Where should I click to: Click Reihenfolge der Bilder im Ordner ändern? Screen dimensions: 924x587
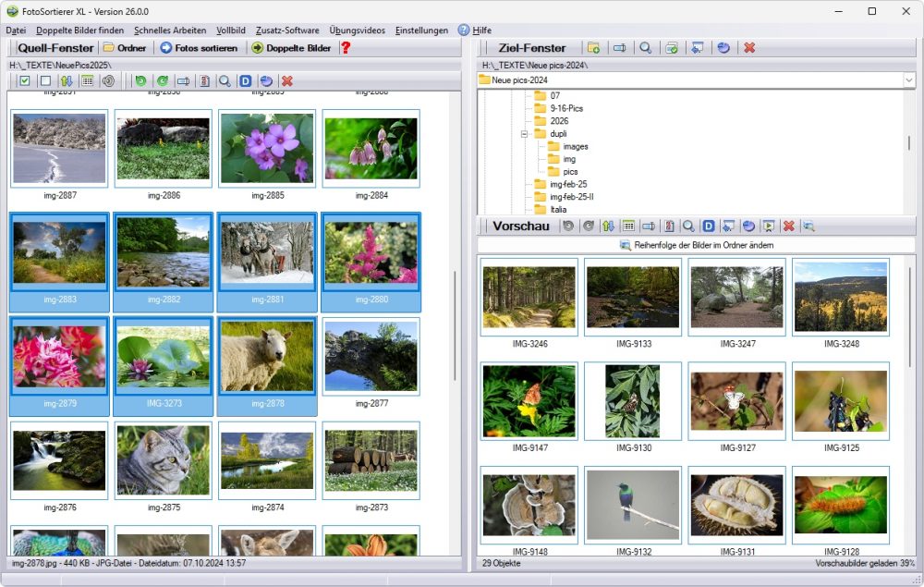tap(697, 245)
